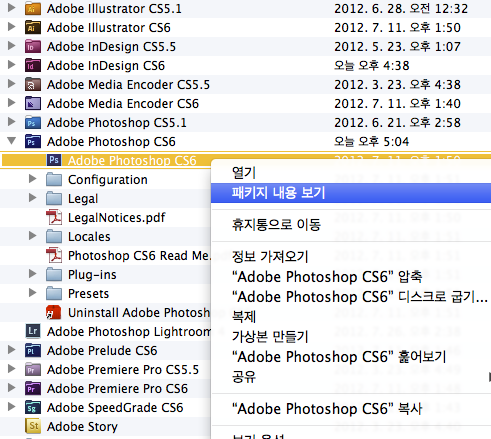
Task: Click the LegalNotices.pdf file icon
Action: click(x=54, y=217)
